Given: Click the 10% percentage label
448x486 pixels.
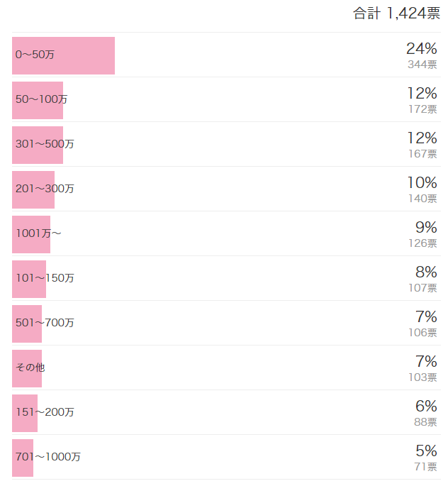Looking at the screenshot, I should point(421,183).
